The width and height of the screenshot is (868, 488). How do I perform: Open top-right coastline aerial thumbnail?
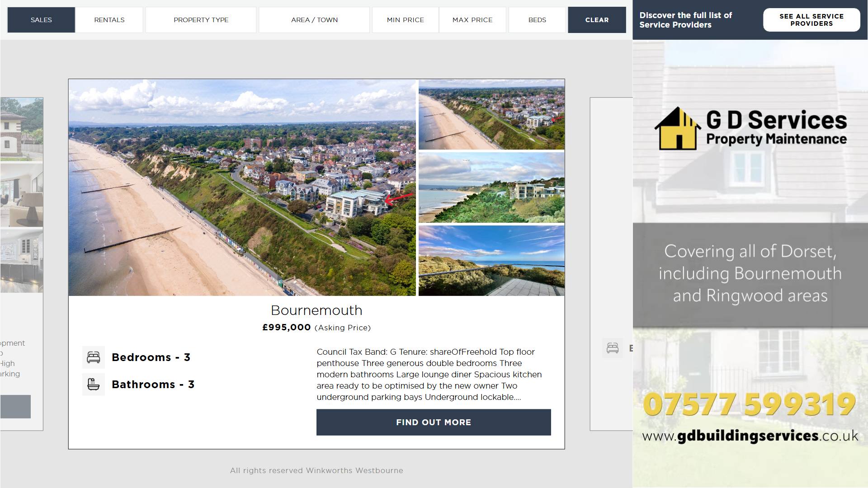(491, 115)
